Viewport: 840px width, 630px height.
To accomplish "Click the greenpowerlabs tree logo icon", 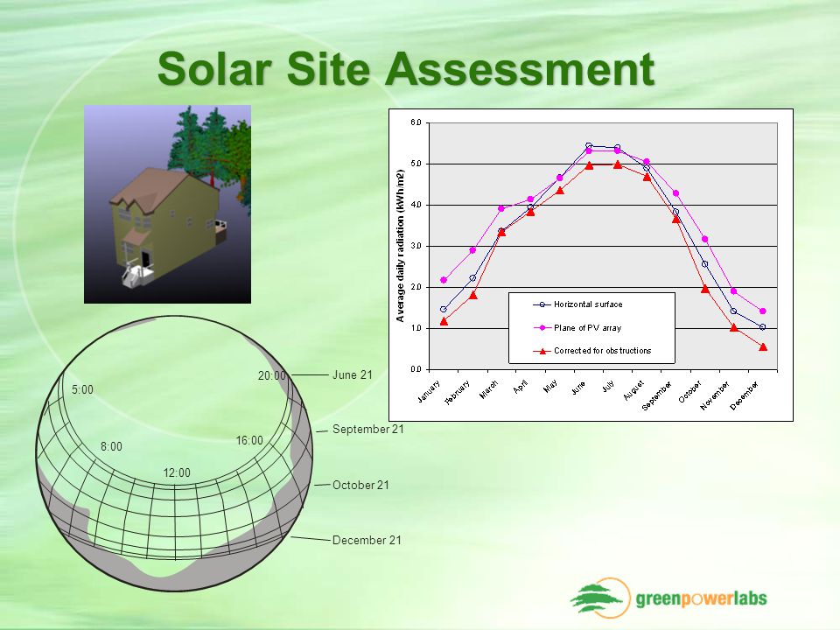I will 600,598.
